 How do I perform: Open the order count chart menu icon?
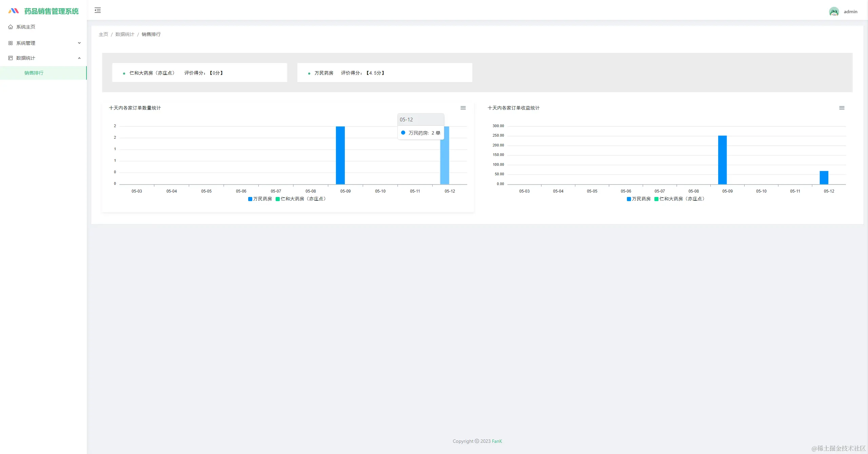[463, 108]
